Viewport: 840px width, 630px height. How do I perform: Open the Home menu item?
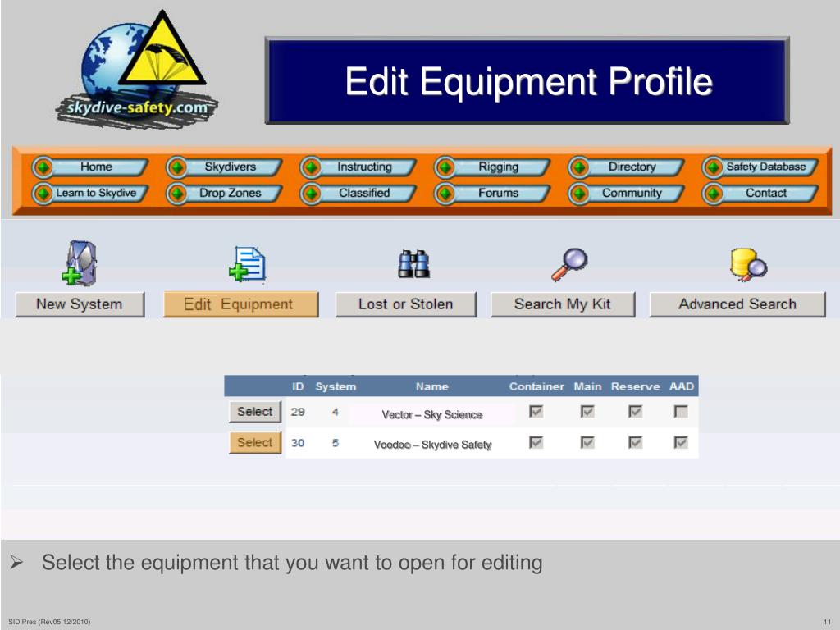click(x=96, y=167)
